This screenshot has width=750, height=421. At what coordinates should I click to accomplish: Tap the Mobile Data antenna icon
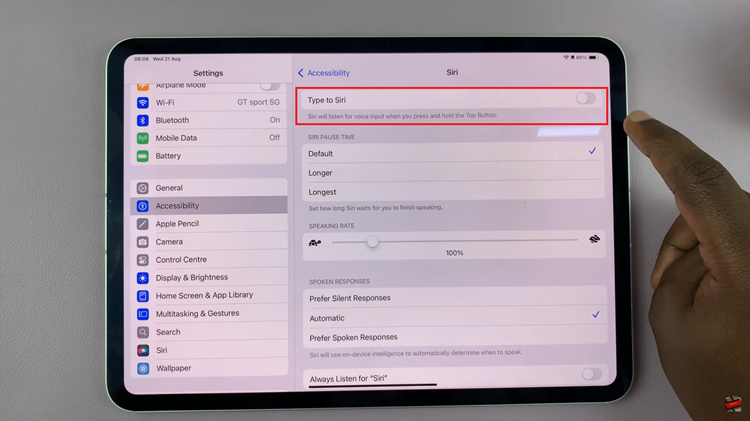coord(143,138)
